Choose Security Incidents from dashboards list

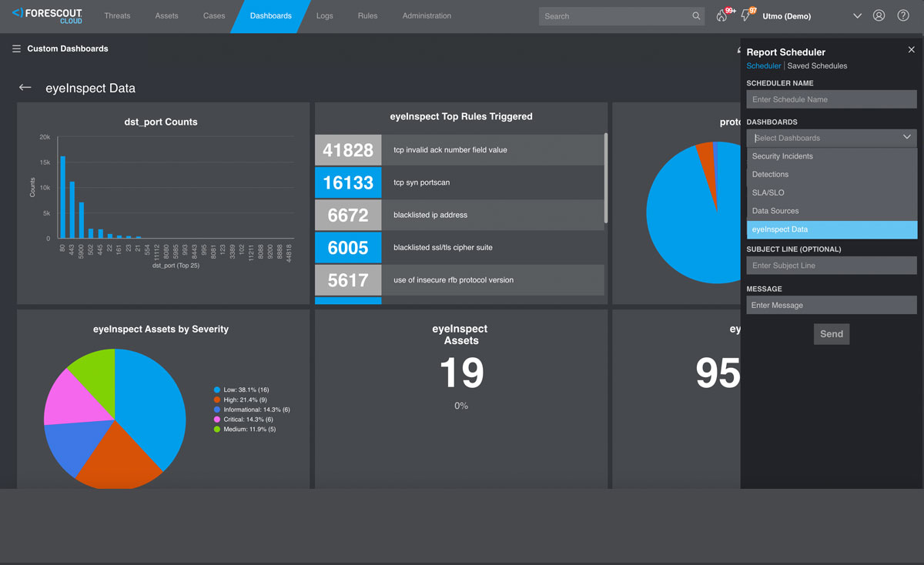click(x=832, y=156)
